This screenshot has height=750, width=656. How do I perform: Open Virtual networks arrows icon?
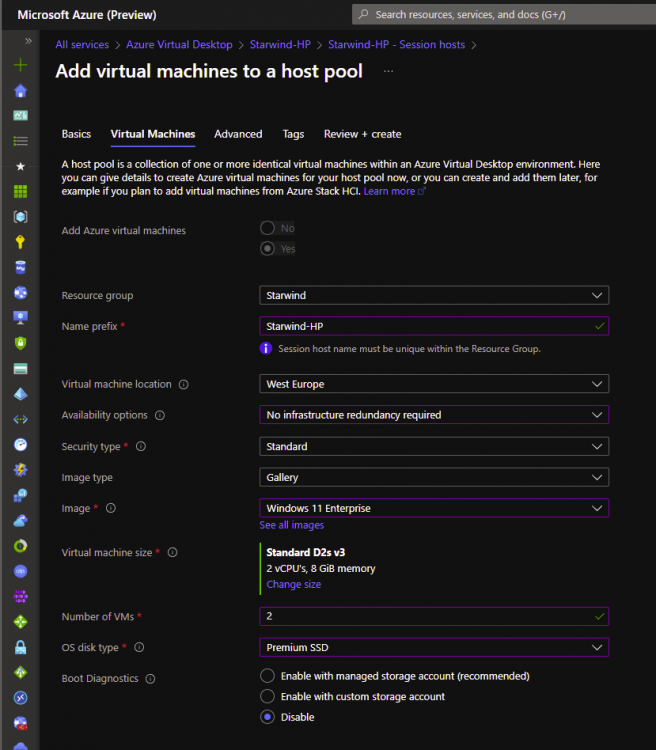point(21,419)
